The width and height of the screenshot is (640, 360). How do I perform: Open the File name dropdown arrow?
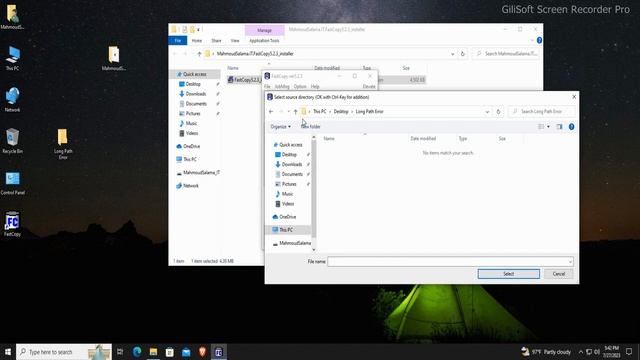pyautogui.click(x=570, y=261)
